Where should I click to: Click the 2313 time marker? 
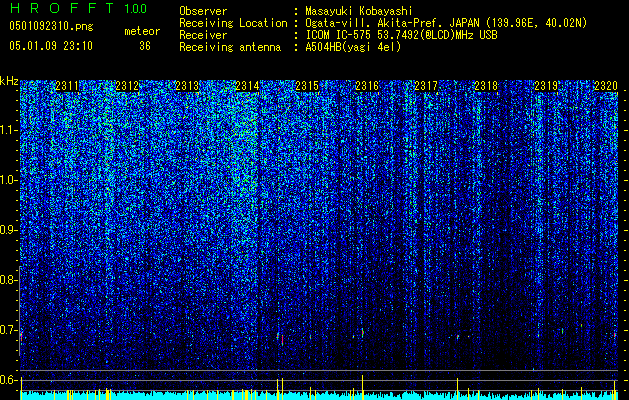tap(187, 86)
